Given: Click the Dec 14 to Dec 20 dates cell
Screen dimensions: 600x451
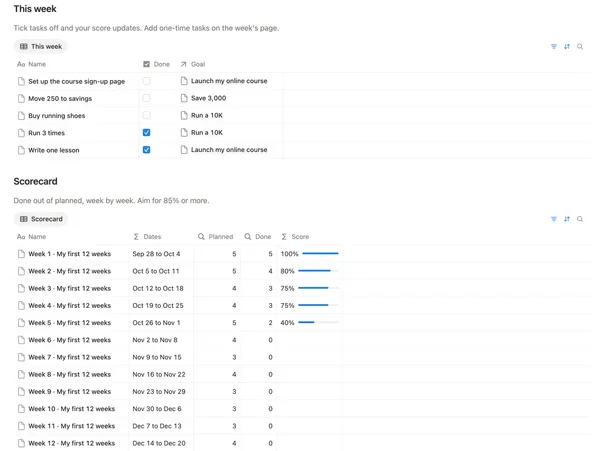Looking at the screenshot, I should (159, 443).
